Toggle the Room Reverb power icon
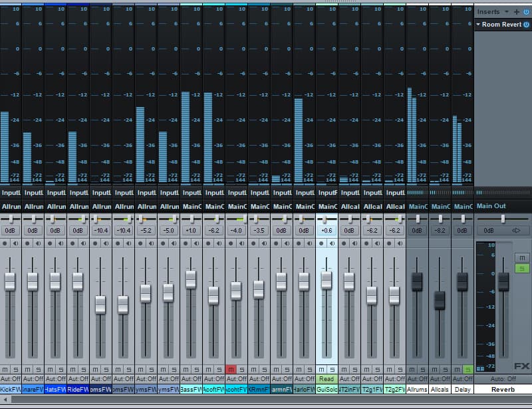 526,25
